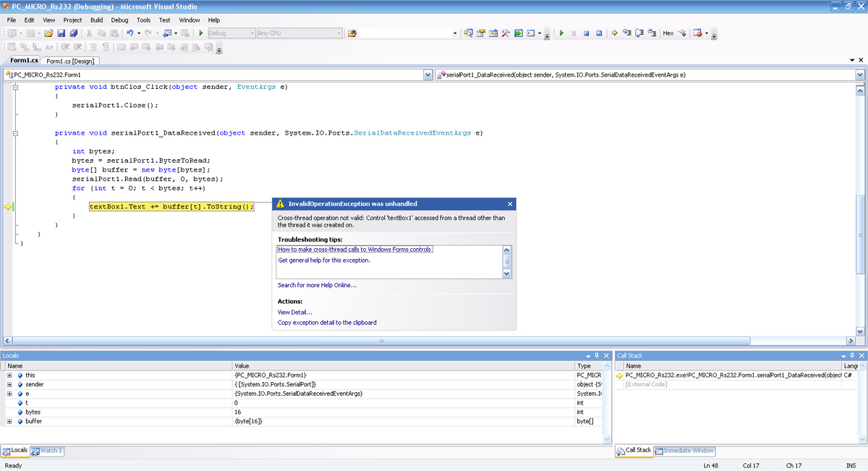Expand the 'buffer' variable in Locals
The width and height of the screenshot is (868, 471).
pos(9,421)
